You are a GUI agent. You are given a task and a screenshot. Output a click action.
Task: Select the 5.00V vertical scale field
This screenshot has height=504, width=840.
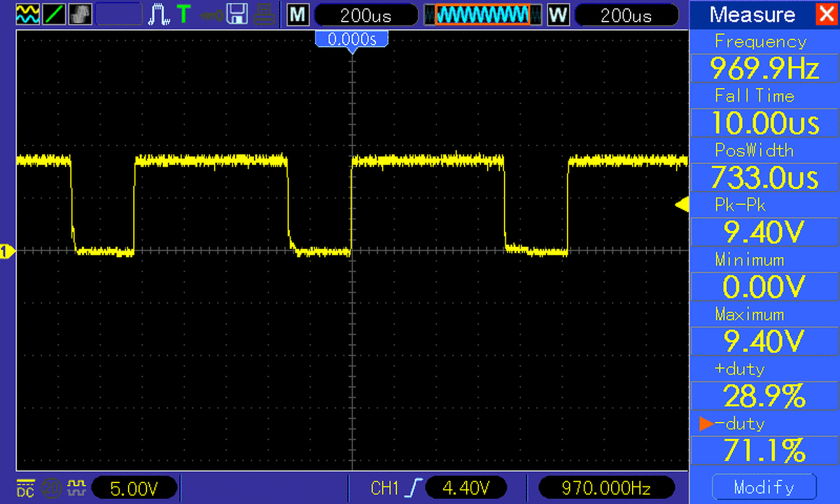tap(135, 488)
